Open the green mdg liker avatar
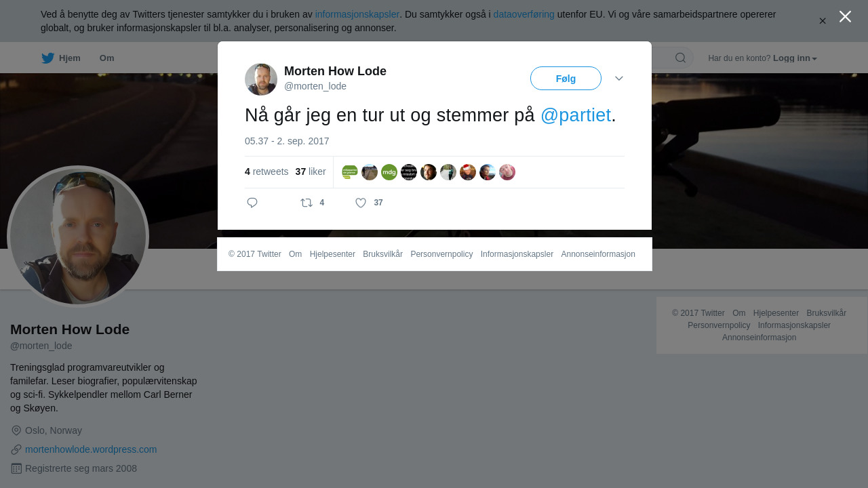 [389, 172]
